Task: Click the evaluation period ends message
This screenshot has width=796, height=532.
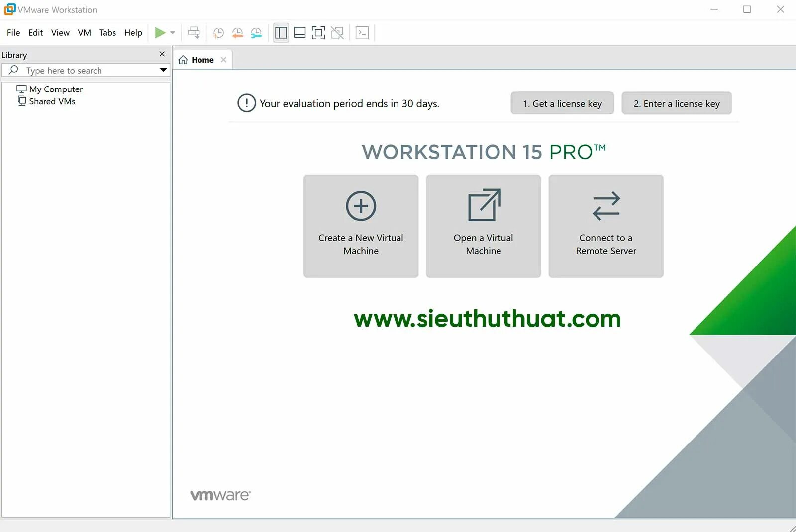Action: (349, 103)
